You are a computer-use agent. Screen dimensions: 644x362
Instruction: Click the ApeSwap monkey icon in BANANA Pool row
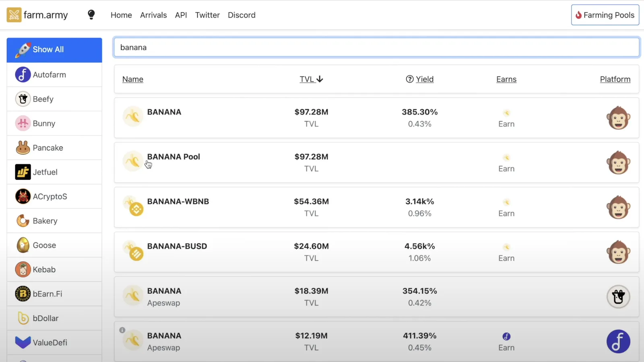coord(618,162)
